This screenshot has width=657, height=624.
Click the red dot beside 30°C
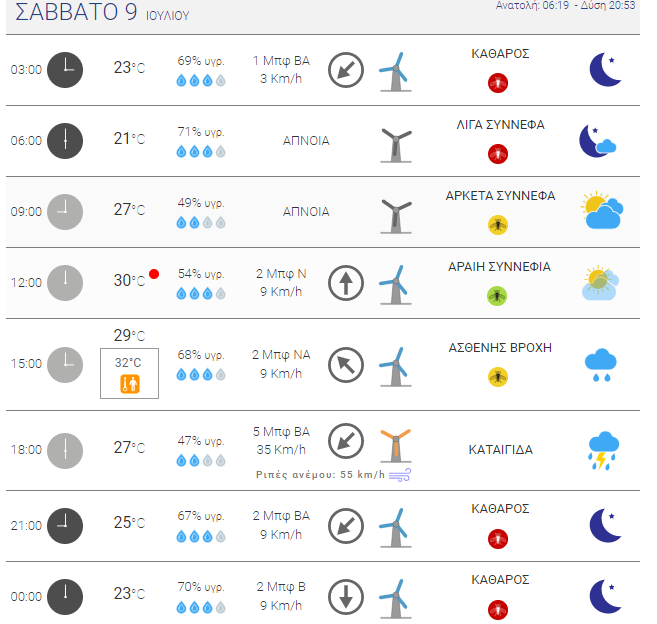coord(154,274)
